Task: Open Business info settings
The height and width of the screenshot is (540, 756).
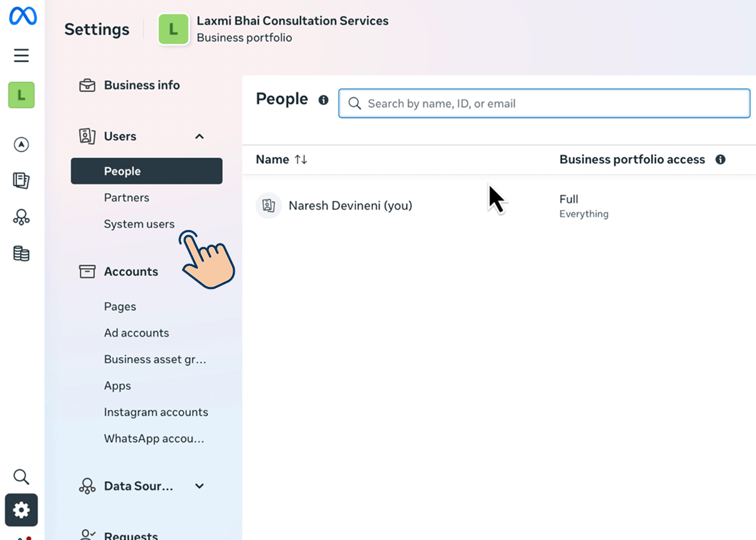Action: [x=142, y=85]
